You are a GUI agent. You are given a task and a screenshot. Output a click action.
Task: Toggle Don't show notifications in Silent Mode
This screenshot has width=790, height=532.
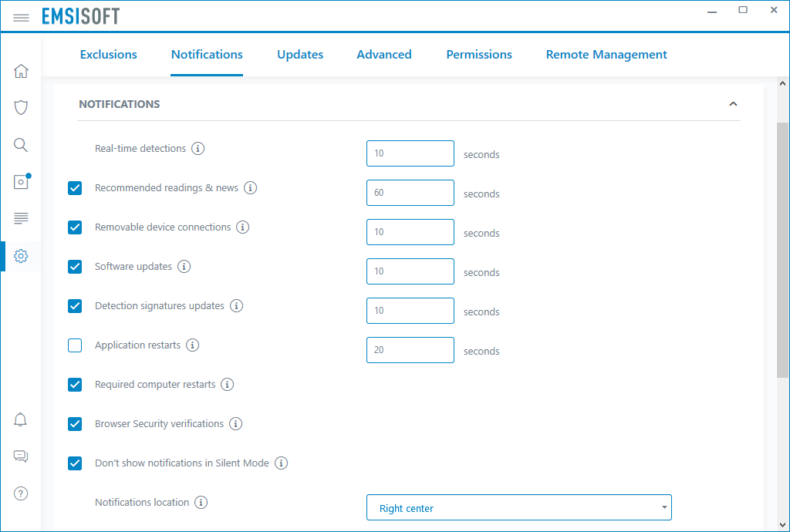coord(75,463)
